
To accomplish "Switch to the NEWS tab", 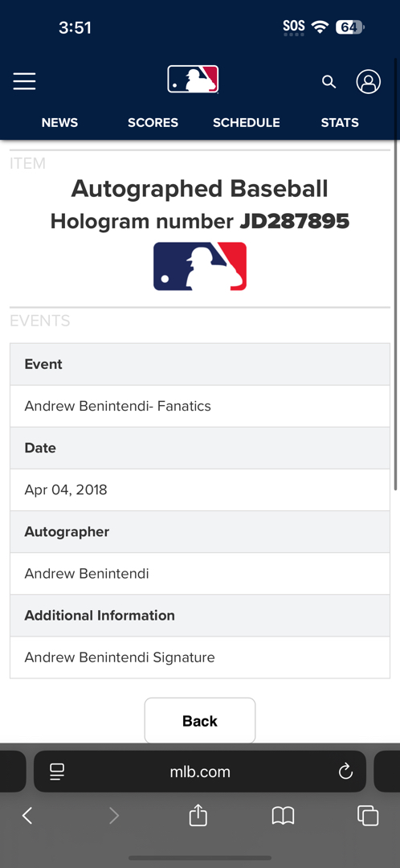I will click(59, 122).
